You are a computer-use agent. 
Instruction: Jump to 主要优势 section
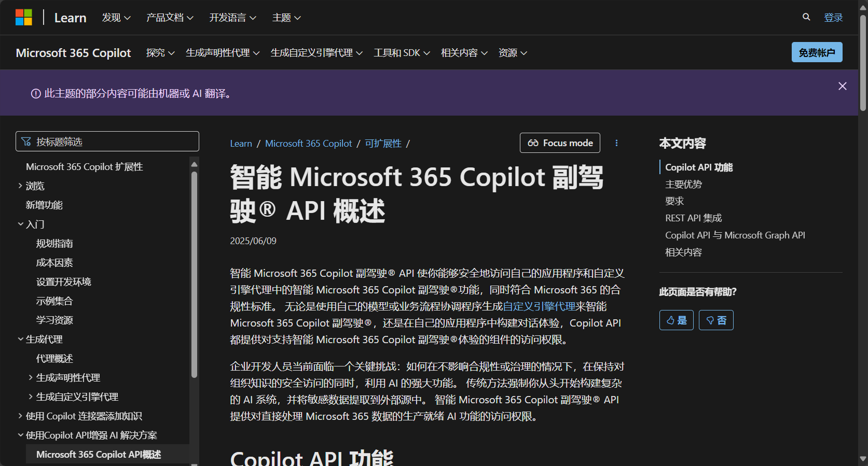coord(683,185)
